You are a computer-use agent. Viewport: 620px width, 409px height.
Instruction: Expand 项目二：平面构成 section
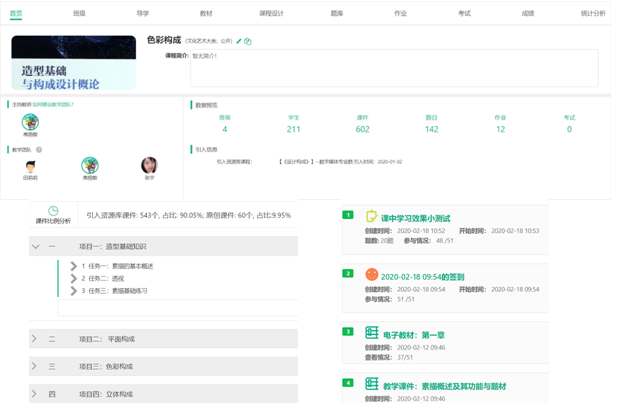coord(35,339)
